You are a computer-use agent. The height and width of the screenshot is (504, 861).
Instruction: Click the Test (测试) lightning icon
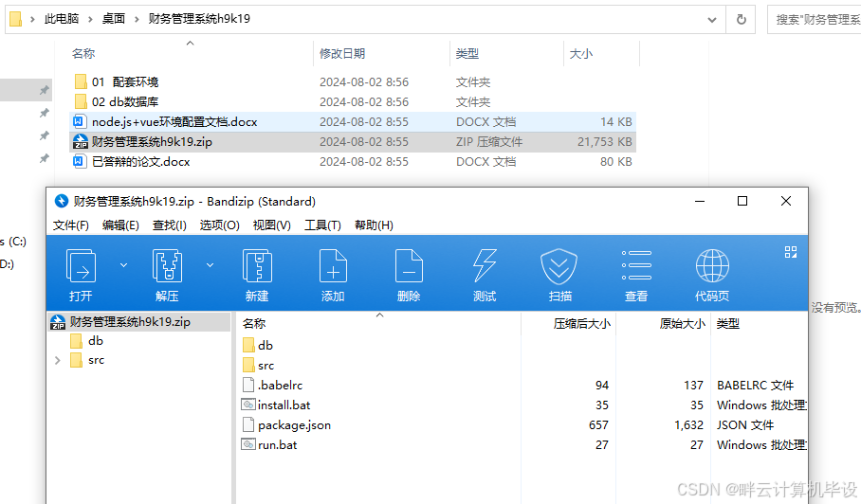tap(485, 276)
